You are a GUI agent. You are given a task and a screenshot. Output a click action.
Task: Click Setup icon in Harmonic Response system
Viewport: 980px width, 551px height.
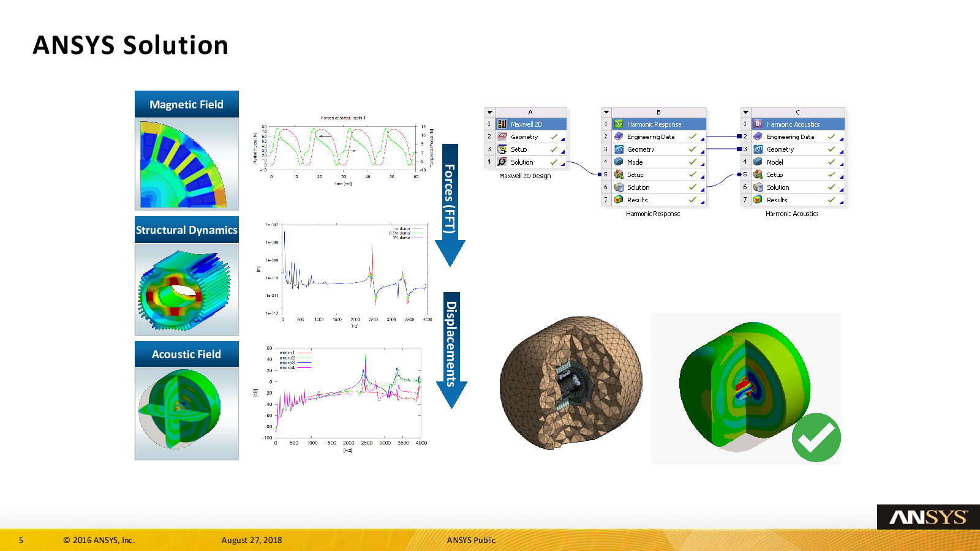point(619,174)
